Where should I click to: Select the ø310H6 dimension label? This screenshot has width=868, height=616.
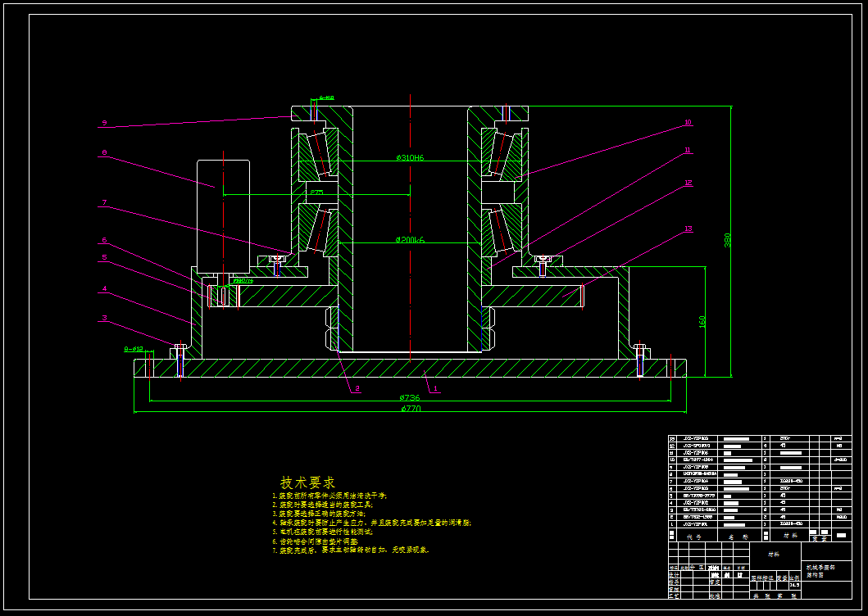pyautogui.click(x=410, y=158)
